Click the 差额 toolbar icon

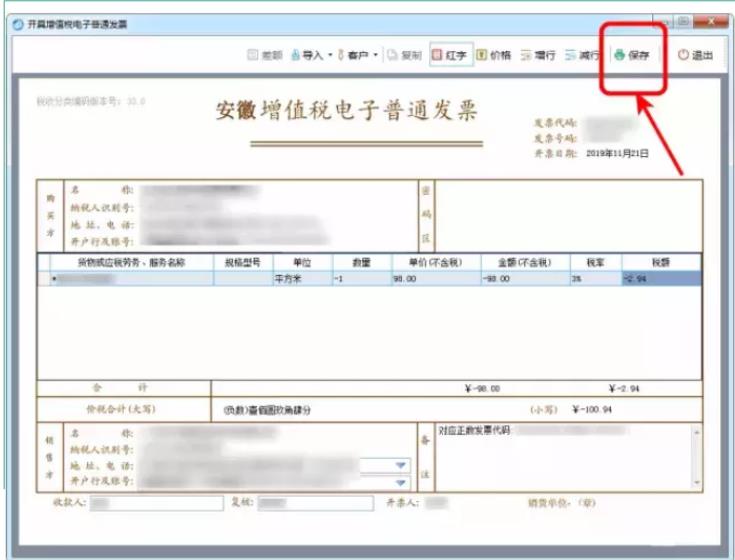(266, 56)
